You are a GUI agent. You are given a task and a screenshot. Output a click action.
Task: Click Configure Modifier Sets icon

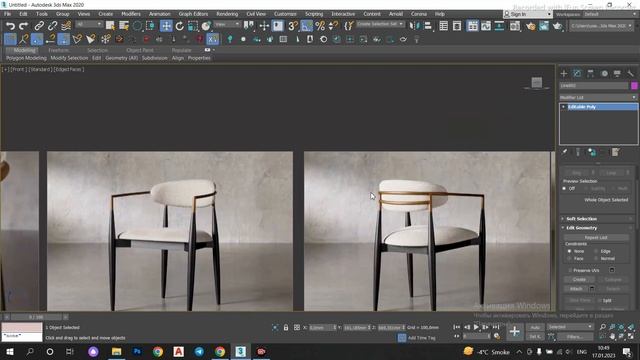(x=616, y=152)
